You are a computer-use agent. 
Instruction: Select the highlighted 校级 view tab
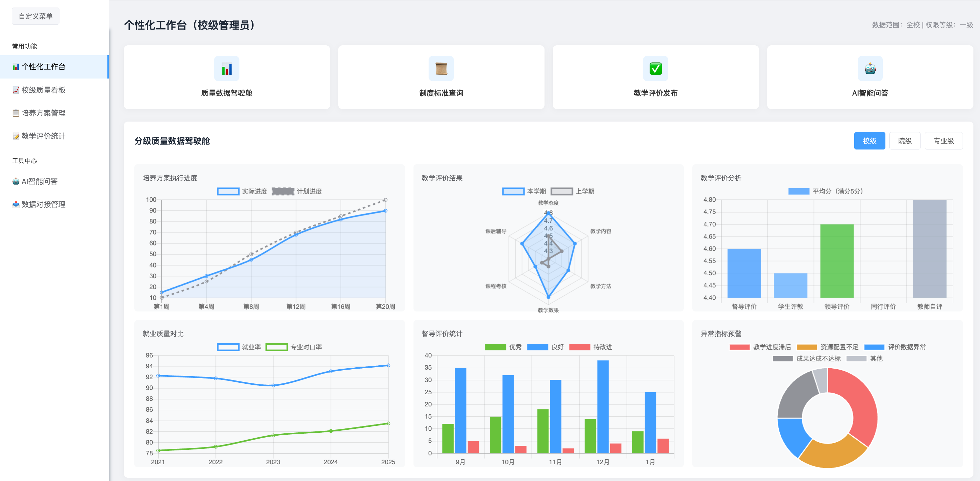point(870,140)
